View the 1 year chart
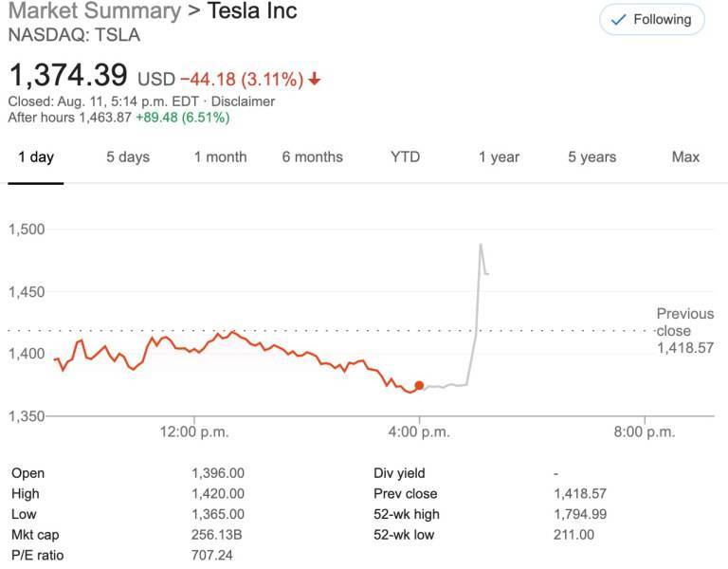728x569 pixels. (x=499, y=157)
